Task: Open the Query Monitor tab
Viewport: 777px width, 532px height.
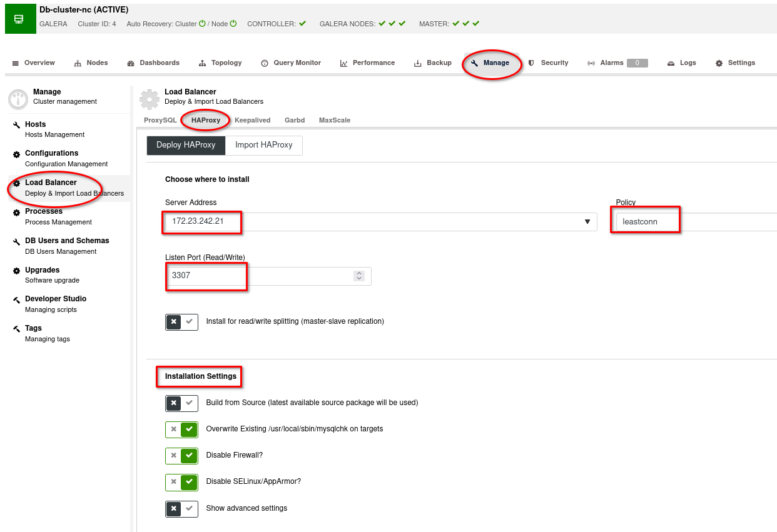Action: click(x=291, y=63)
